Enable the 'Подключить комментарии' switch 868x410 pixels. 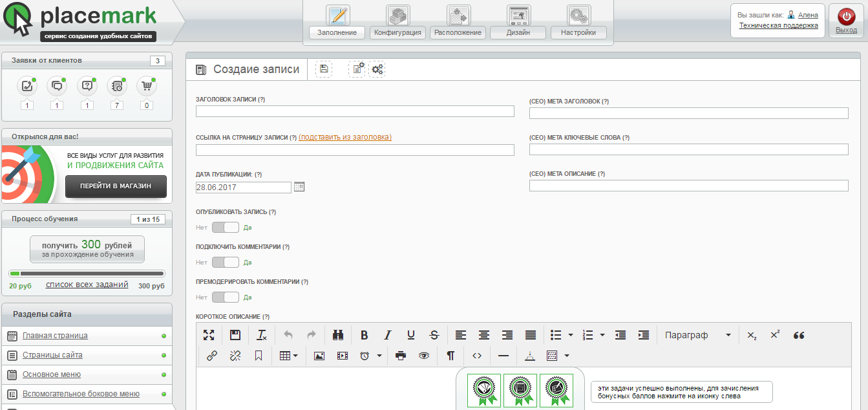tap(226, 262)
